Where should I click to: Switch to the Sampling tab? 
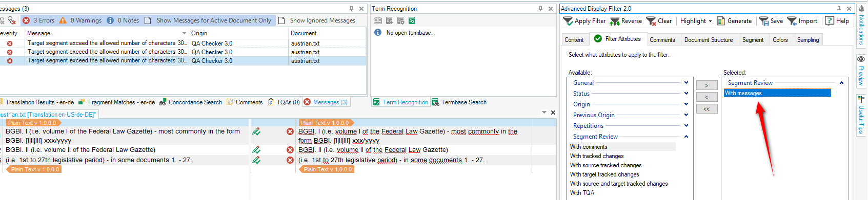click(808, 40)
